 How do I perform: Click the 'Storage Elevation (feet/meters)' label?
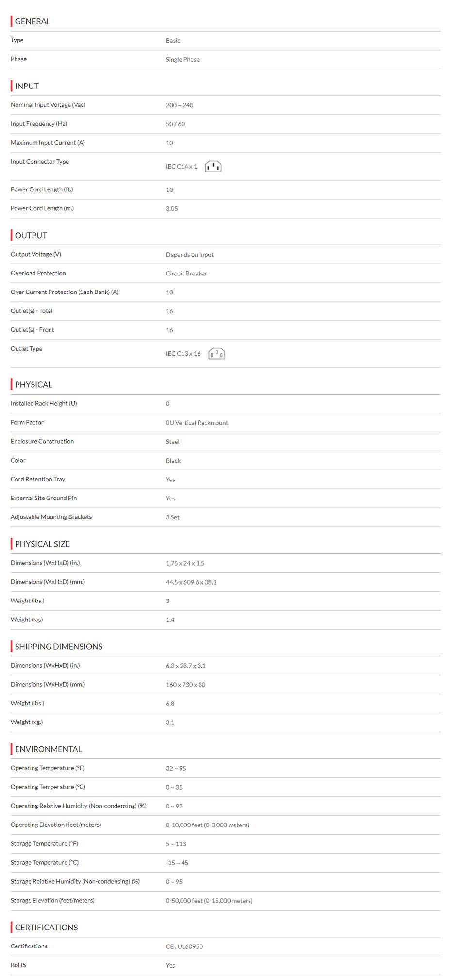(x=52, y=900)
